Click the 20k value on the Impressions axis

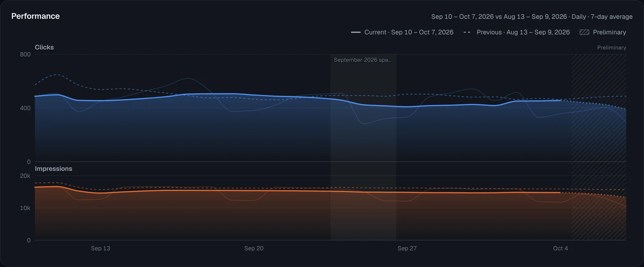pos(25,176)
